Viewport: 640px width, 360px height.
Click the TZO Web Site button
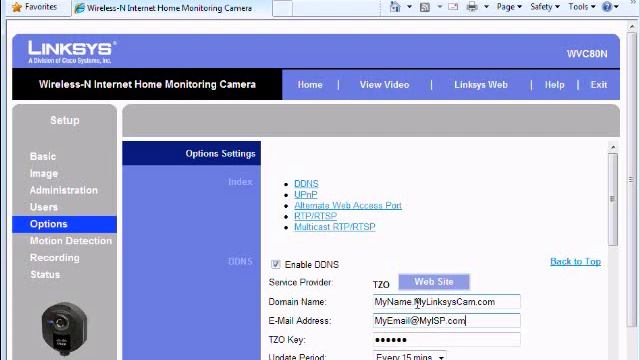point(434,282)
